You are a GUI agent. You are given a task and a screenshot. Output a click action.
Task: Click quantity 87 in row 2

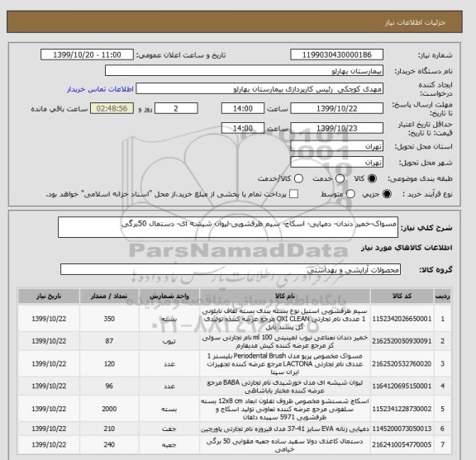pos(109,341)
